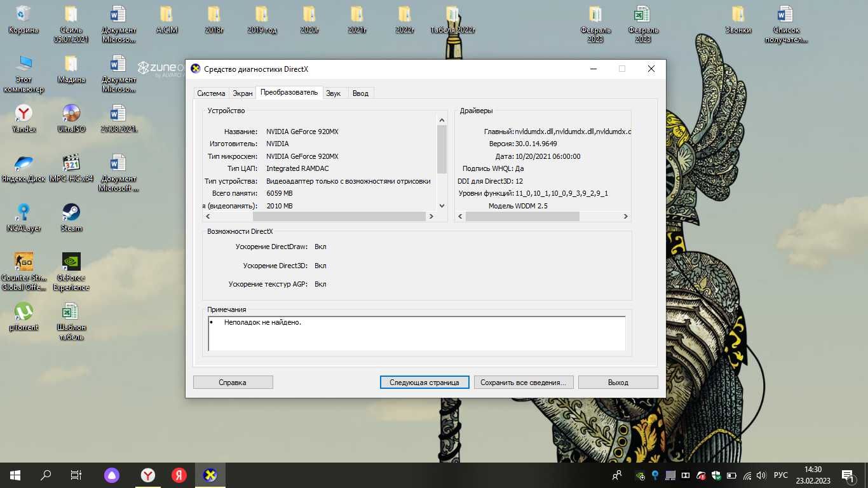Open Этот компьютер desktop icon
Viewport: 868px width, 488px height.
coord(24,74)
